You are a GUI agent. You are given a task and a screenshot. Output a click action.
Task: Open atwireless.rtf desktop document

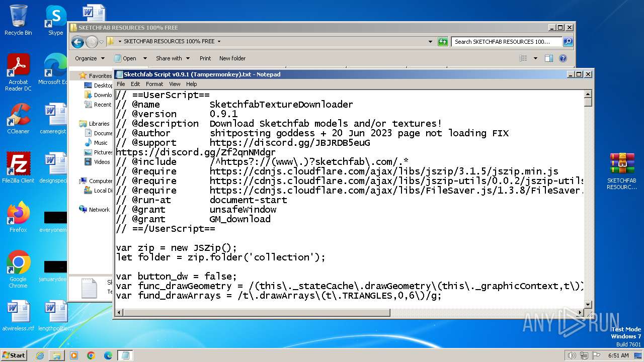(18, 316)
